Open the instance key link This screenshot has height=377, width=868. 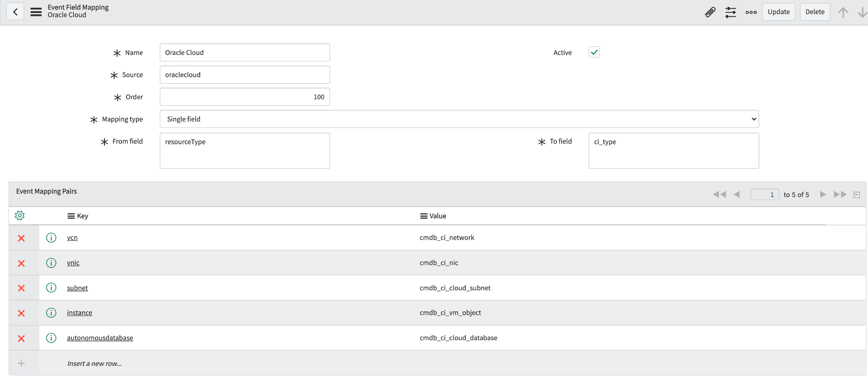pos(79,313)
